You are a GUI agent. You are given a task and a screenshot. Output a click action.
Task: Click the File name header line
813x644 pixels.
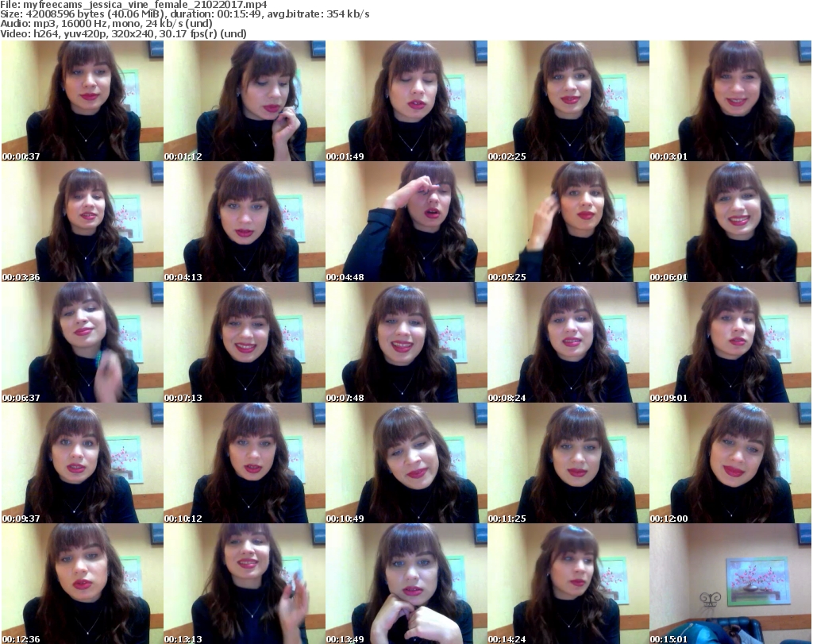pyautogui.click(x=133, y=5)
